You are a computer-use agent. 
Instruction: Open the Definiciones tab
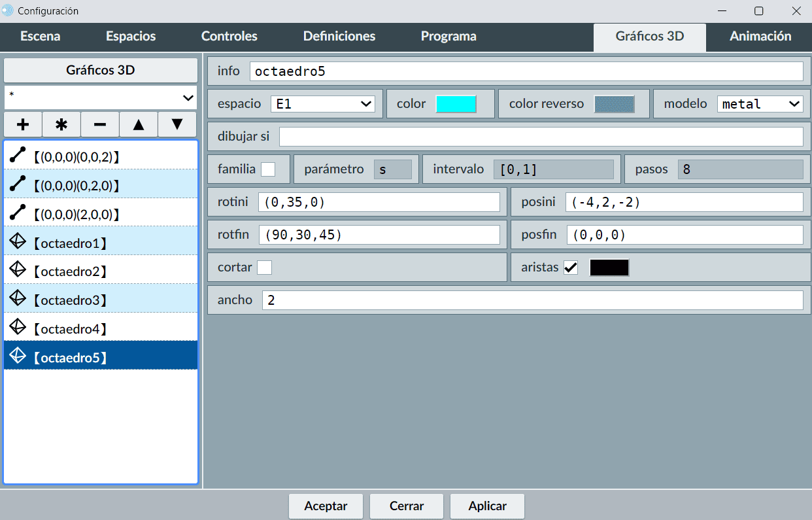[339, 37]
